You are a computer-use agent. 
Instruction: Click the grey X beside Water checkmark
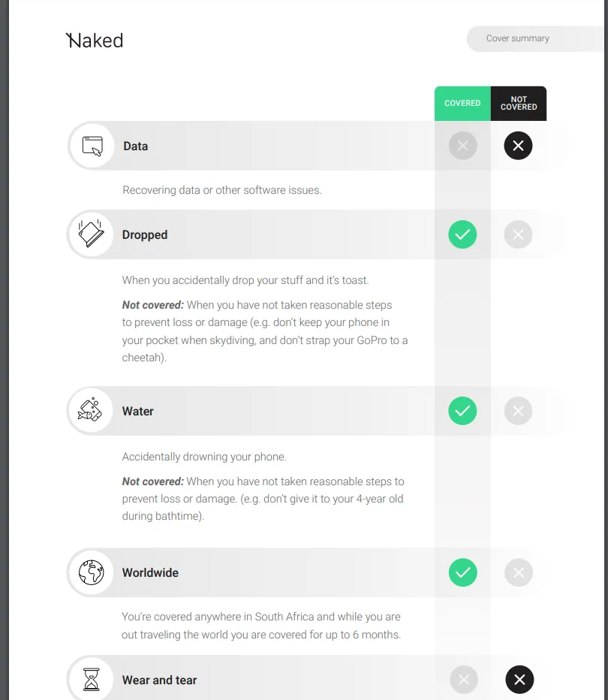(518, 411)
